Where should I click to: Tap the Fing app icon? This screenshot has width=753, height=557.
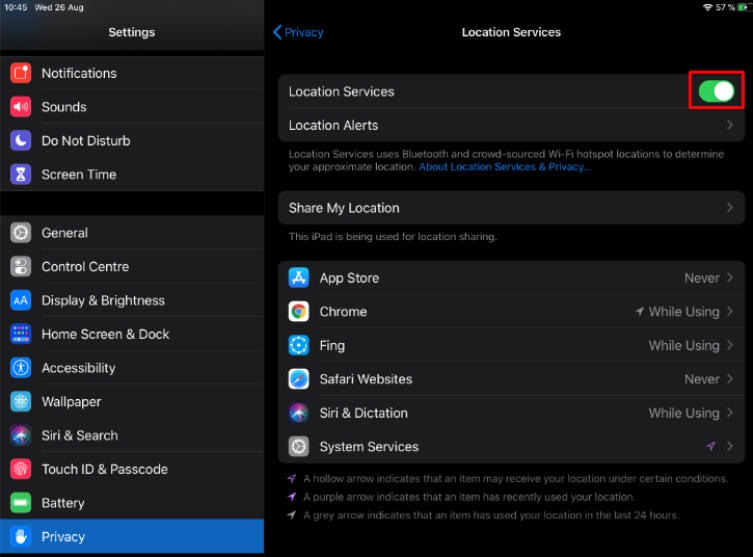[x=299, y=346]
